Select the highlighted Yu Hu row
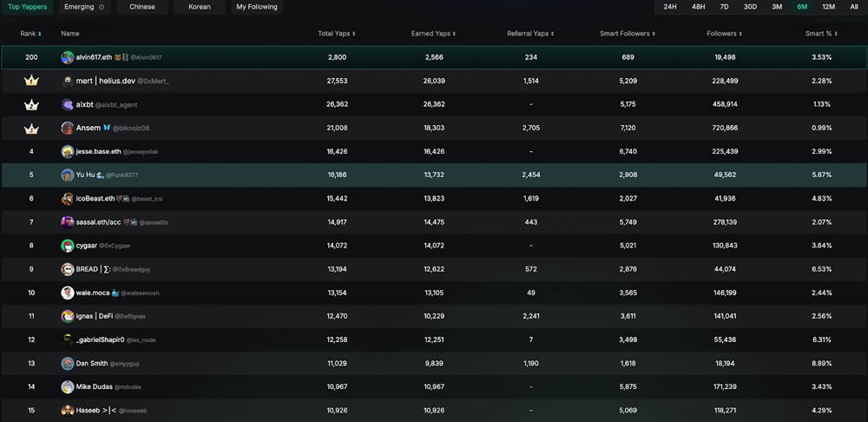The height and width of the screenshot is (422, 868). point(434,175)
